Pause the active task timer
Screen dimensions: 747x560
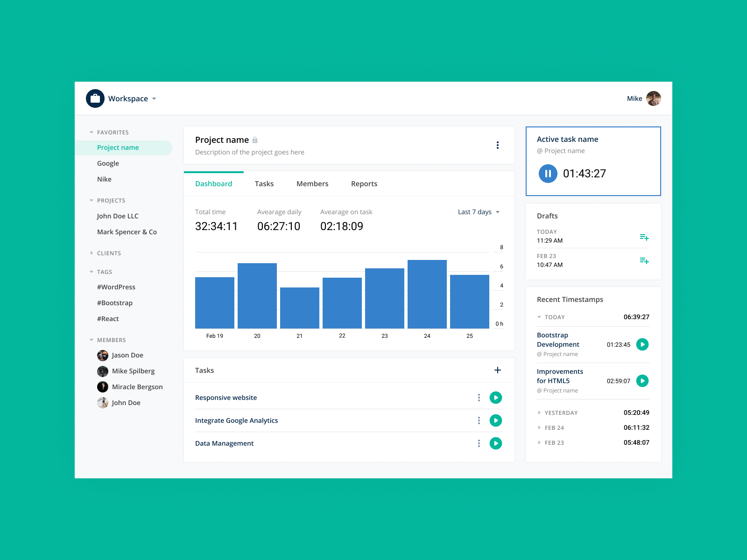[x=548, y=173]
